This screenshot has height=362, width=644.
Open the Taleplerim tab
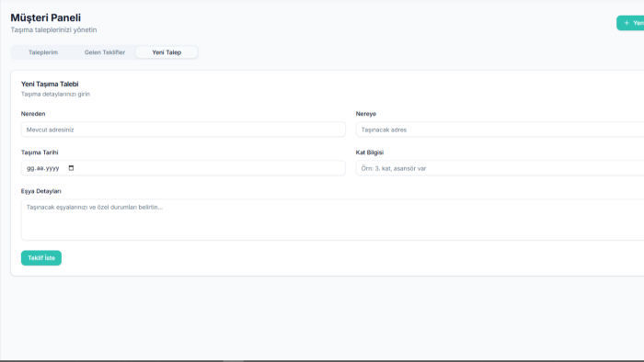(43, 52)
